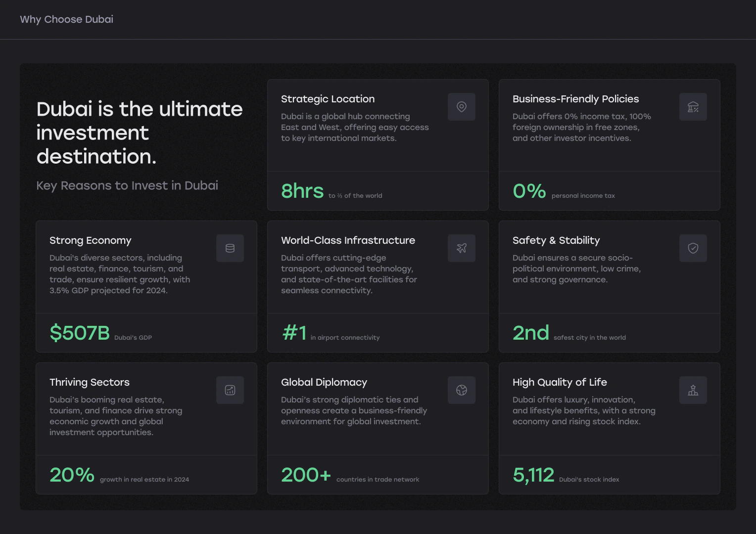
Task: Click the 'personal income tax' caption
Action: [583, 196]
